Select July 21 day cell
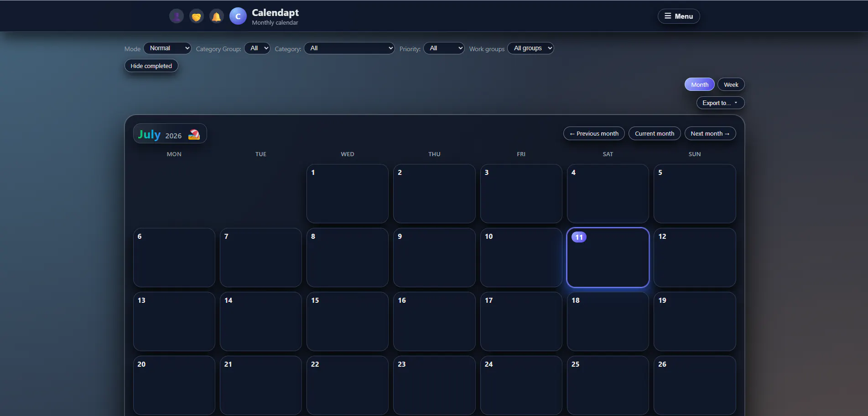 [x=261, y=385]
